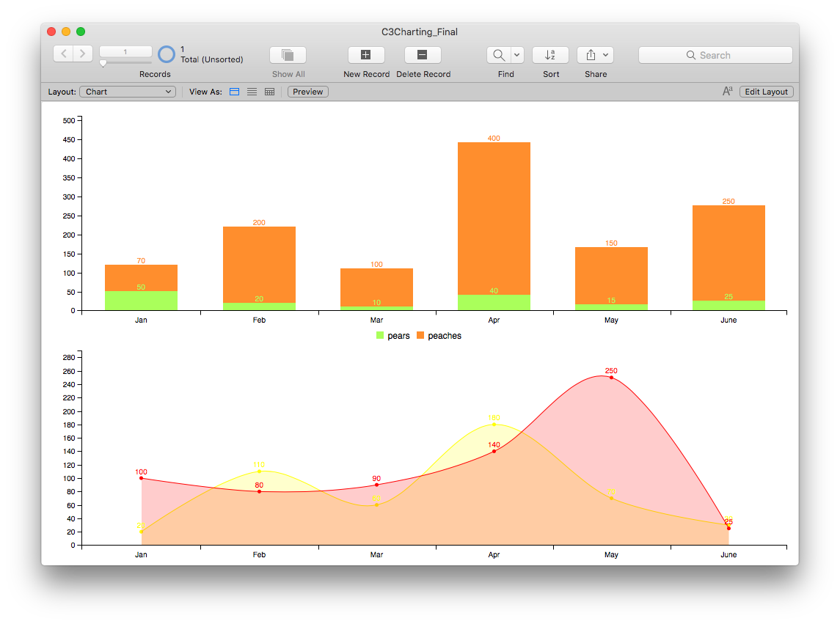Click the Preview button
Image resolution: width=840 pixels, height=624 pixels.
308,92
